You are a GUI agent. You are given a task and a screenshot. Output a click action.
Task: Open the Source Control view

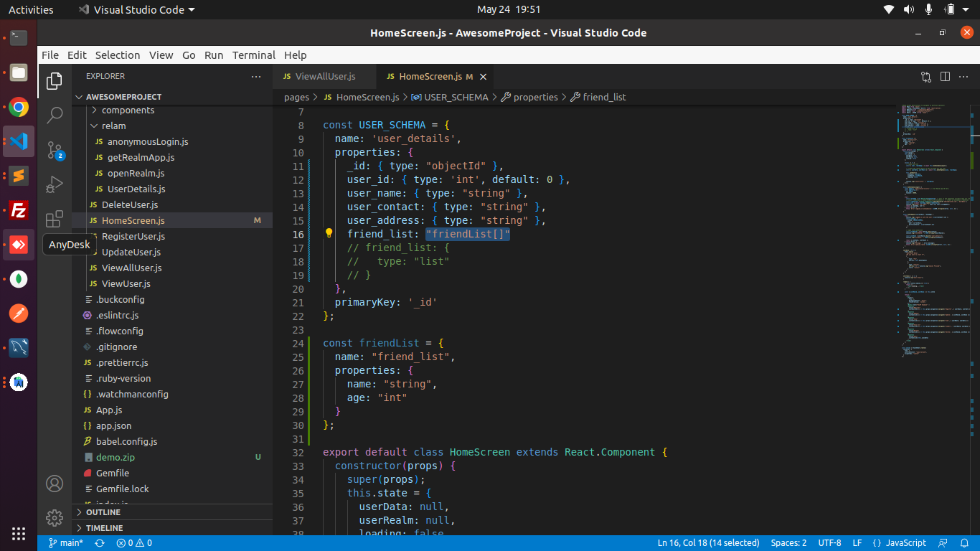point(55,150)
